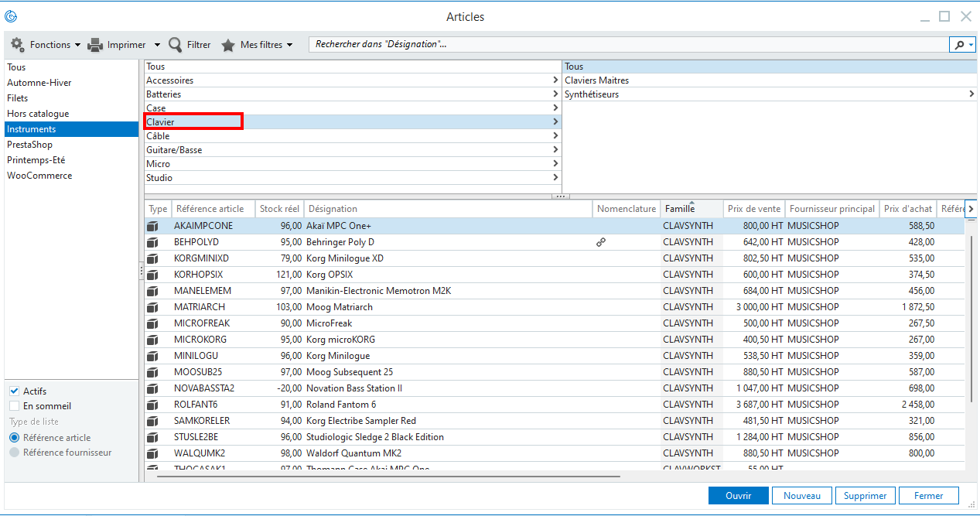This screenshot has height=516, width=980.
Task: Click the Fermer button
Action: tap(928, 496)
